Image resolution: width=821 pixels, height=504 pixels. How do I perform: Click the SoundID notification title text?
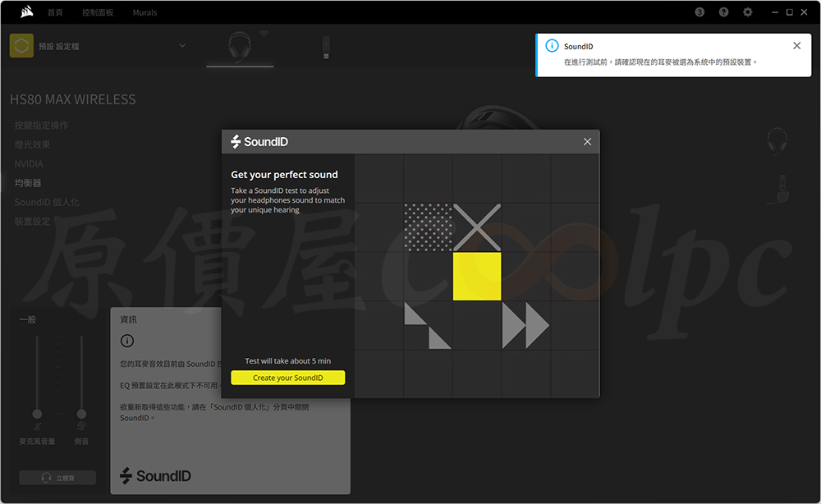pos(579,47)
